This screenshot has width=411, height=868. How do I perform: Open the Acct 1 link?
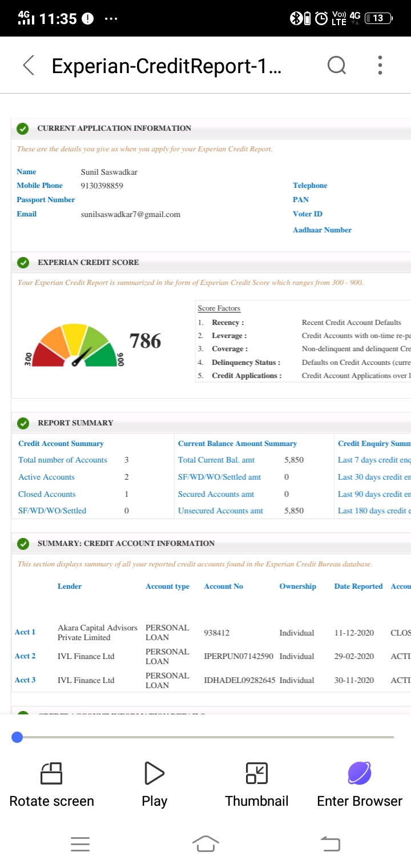(25, 632)
